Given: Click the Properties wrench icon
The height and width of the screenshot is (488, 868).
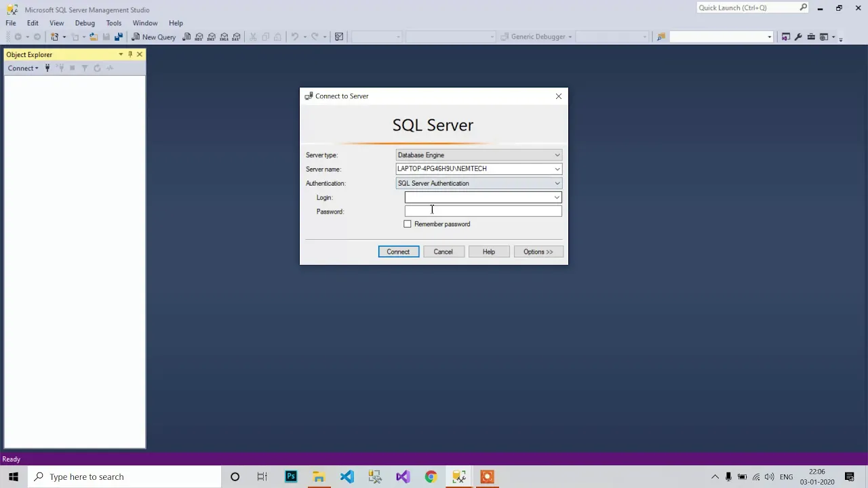Looking at the screenshot, I should 798,37.
